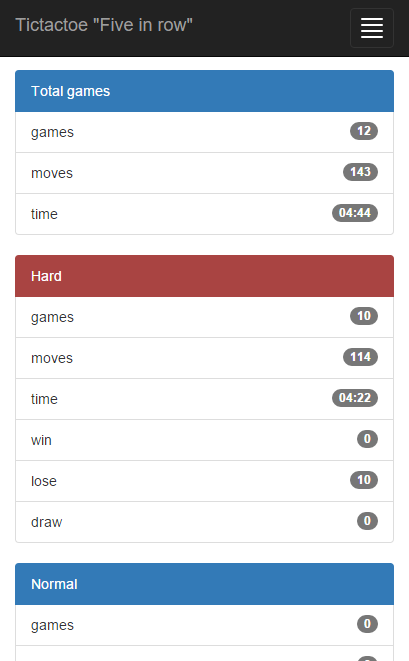The width and height of the screenshot is (409, 661).
Task: Click the Hard draw badge showing 0
Action: point(367,521)
